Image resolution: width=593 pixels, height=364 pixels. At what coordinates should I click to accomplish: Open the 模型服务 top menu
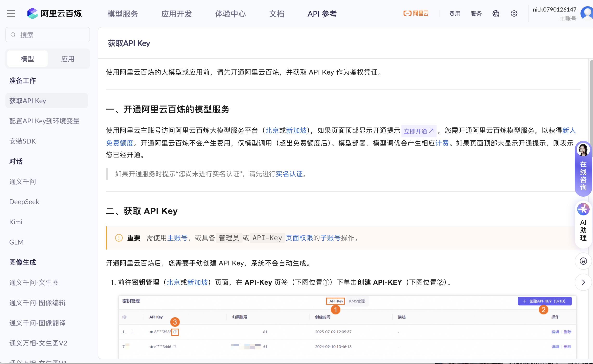123,14
